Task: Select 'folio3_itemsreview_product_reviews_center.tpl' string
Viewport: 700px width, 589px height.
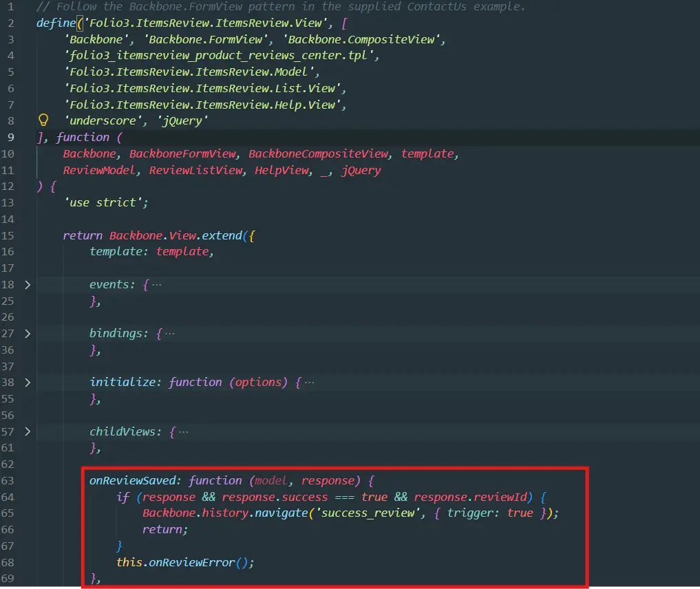Action: click(x=221, y=56)
